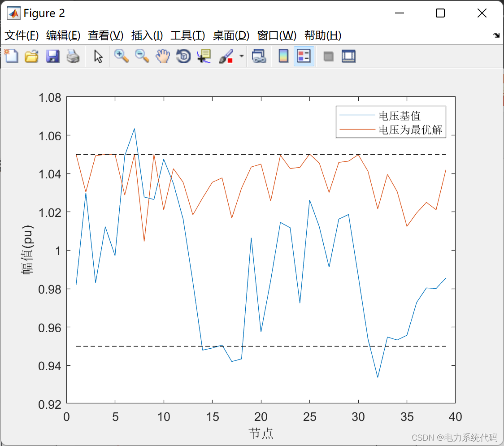Select the Pan hand tool

tap(163, 56)
